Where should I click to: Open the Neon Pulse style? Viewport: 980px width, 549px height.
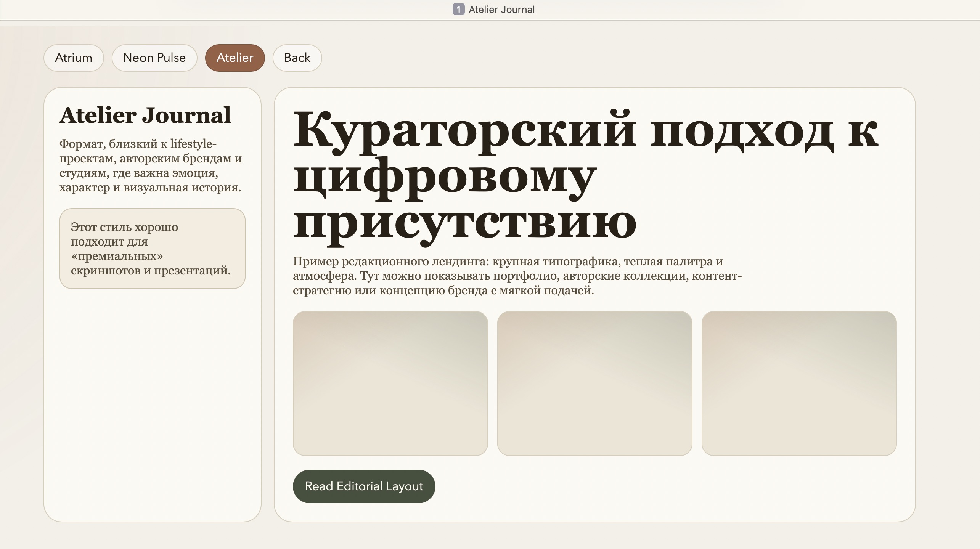154,58
